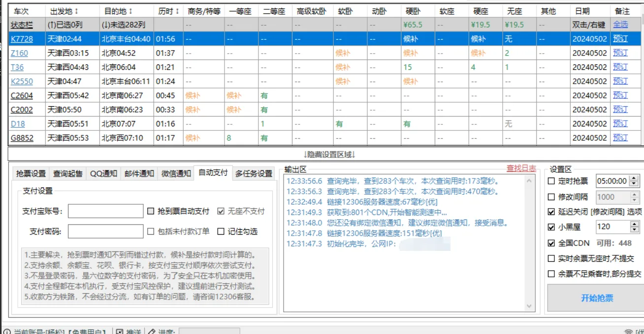Click the signal icon in status bar
The height and width of the screenshot is (334, 644).
tap(628, 332)
